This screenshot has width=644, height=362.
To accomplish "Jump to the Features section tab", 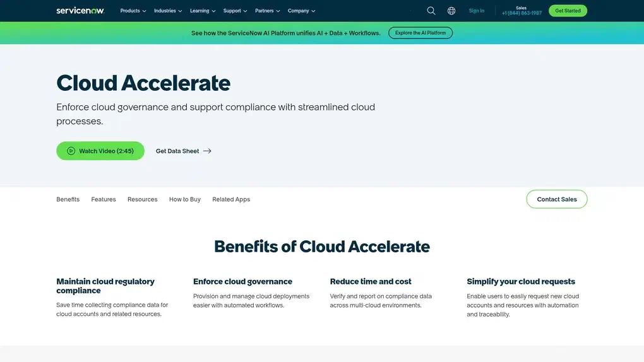I will point(104,199).
